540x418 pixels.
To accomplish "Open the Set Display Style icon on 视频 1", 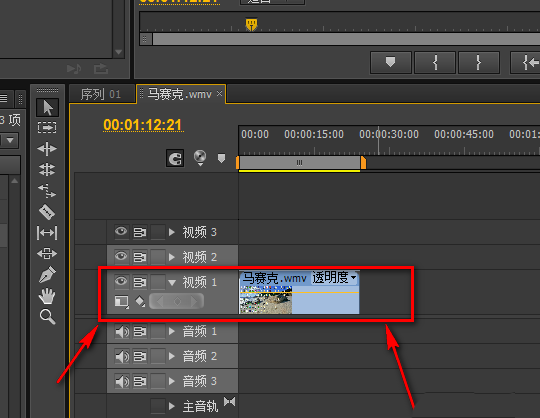I will click(122, 302).
